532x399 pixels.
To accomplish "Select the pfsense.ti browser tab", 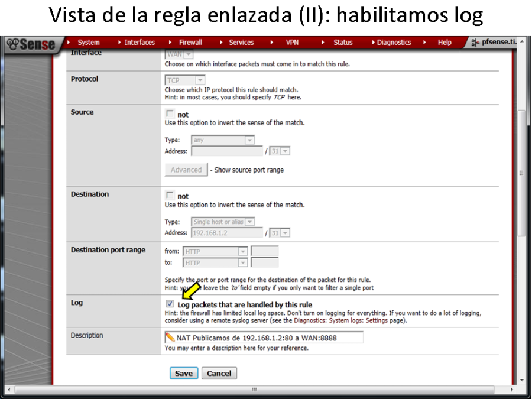I will (499, 42).
